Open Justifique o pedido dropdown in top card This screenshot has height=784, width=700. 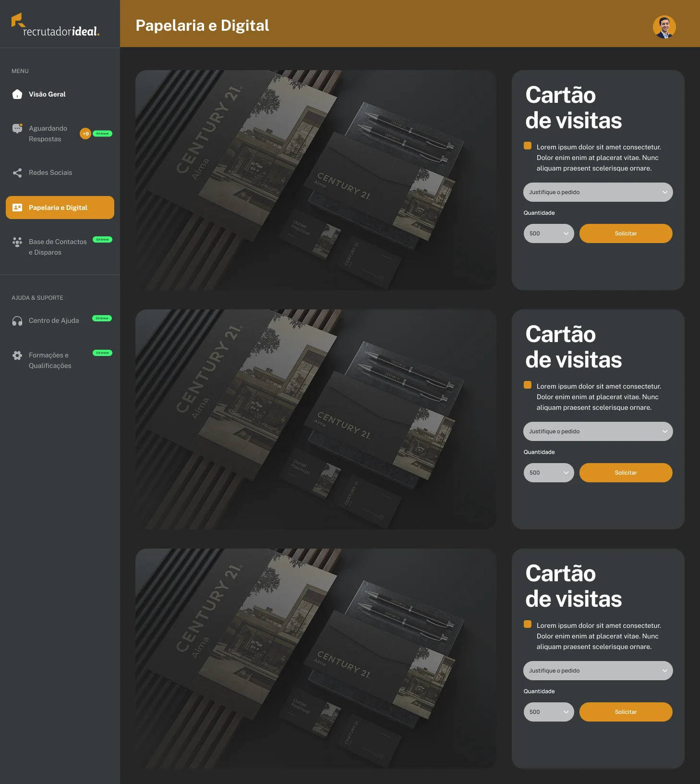(x=598, y=192)
